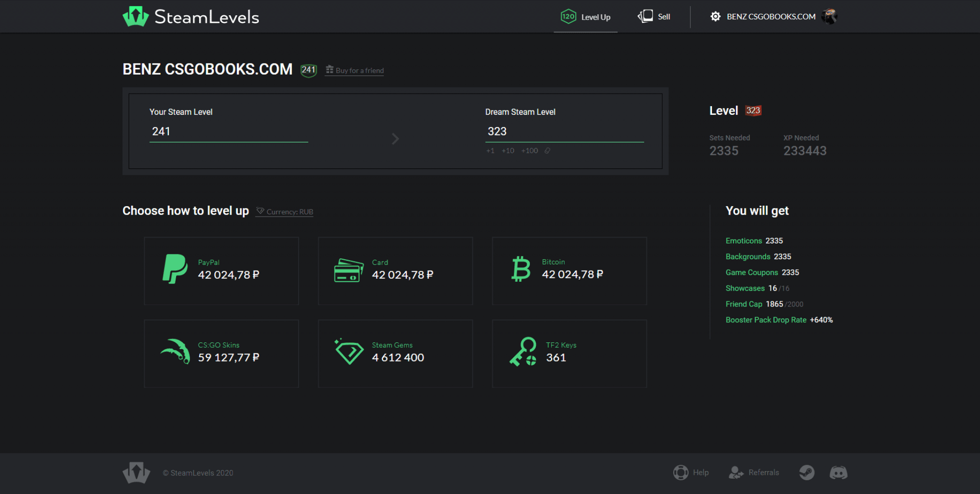Open the Steam group icon in footer
This screenshot has width=980, height=494.
pos(807,472)
